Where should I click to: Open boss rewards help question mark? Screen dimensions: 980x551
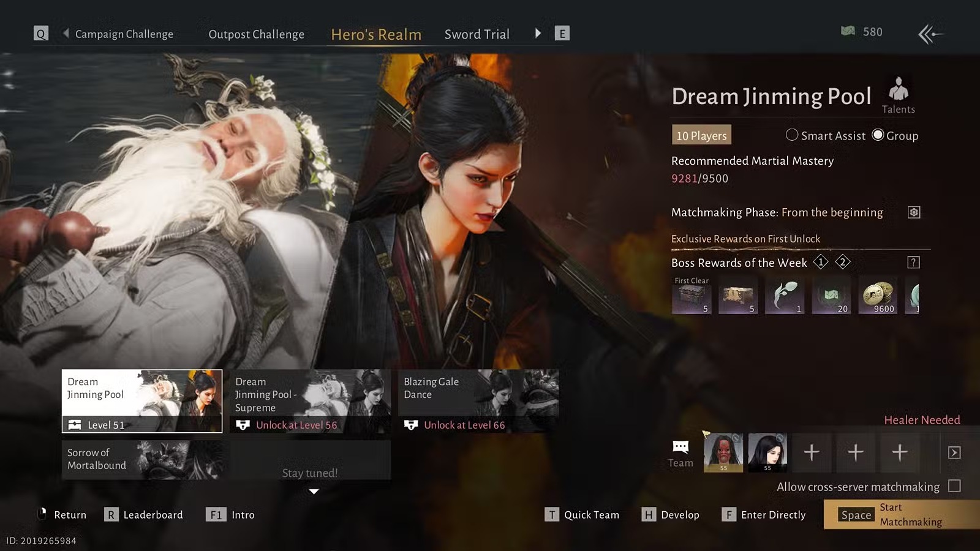913,263
